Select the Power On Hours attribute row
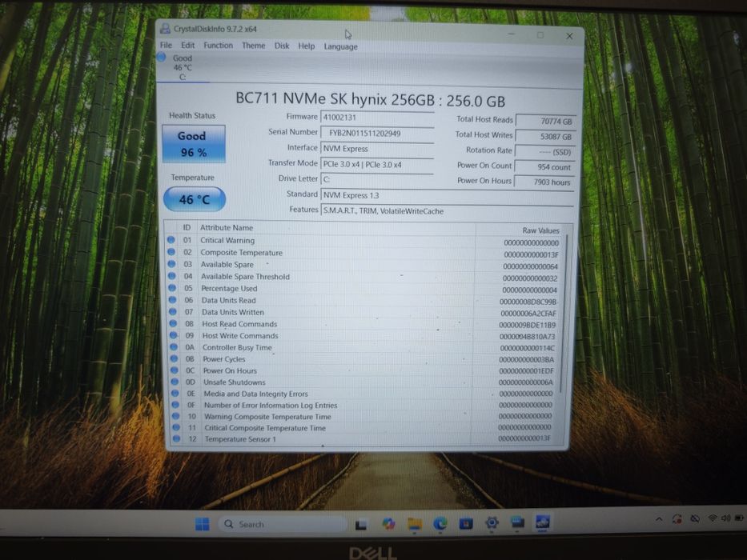The width and height of the screenshot is (747, 560). point(364,370)
